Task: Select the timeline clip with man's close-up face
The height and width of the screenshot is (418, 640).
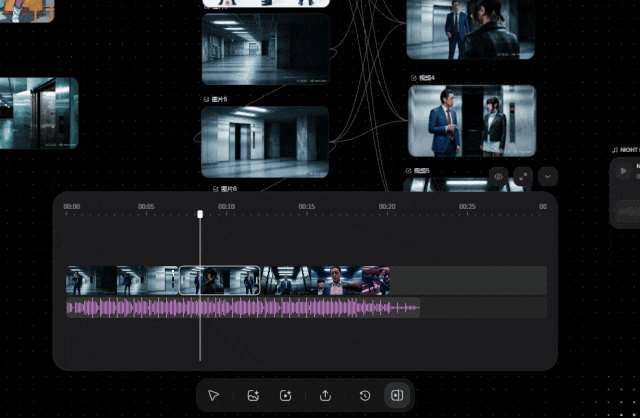Action: coord(336,280)
